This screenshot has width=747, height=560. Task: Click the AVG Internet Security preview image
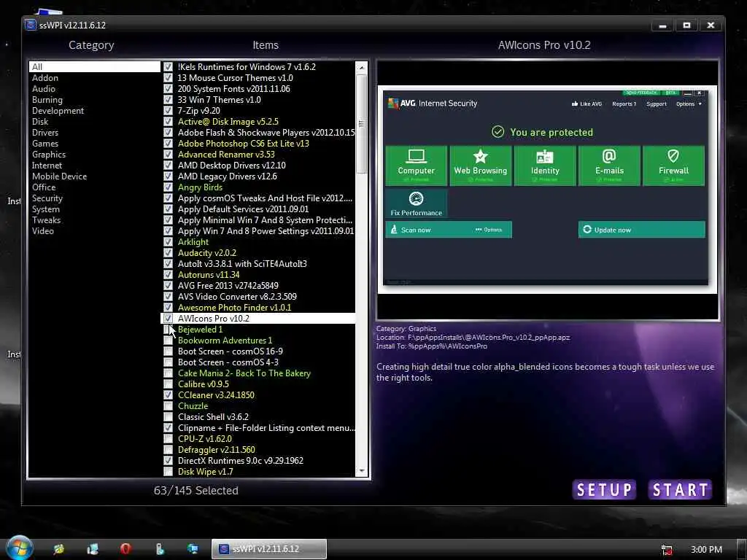pos(547,190)
